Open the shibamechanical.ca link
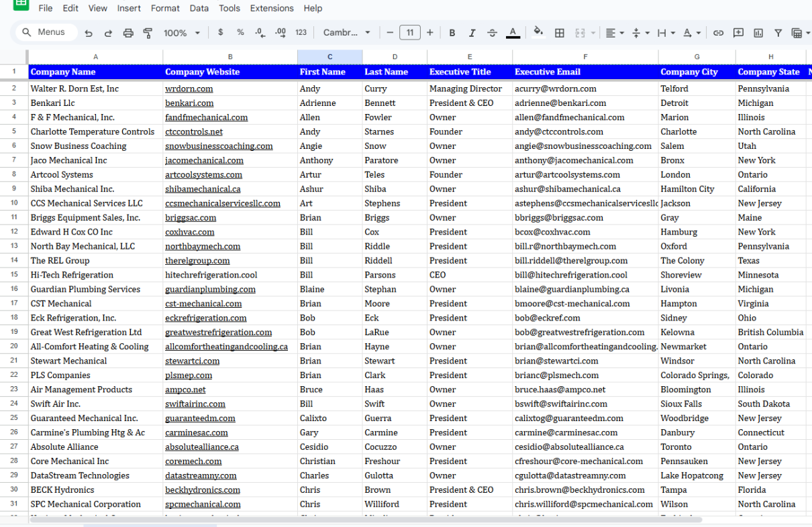This screenshot has height=527, width=812. tap(203, 189)
